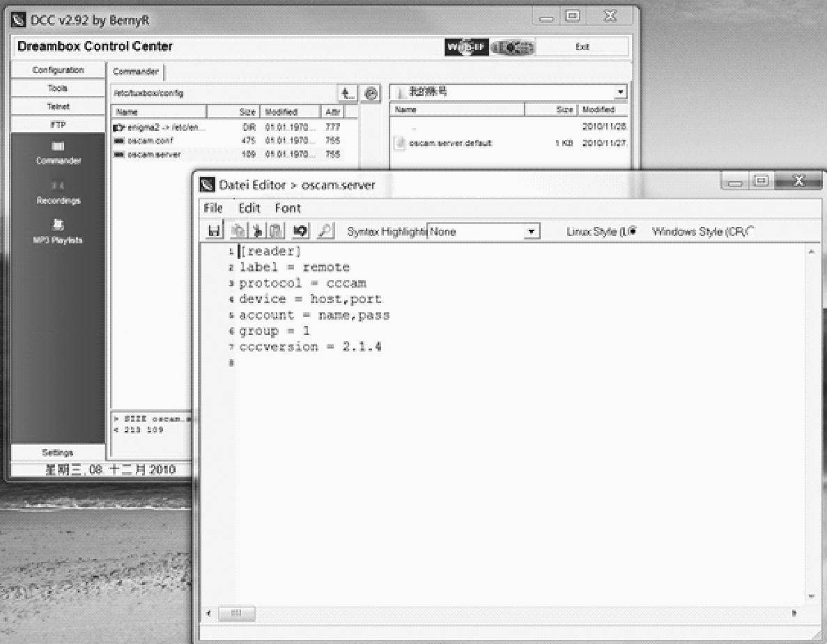Open the File menu in Datei Editor
Screen dimensions: 827x644
pos(212,208)
